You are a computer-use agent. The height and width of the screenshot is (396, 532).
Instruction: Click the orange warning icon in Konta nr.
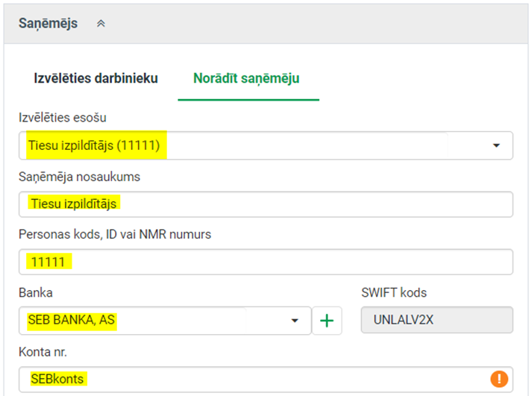click(499, 379)
